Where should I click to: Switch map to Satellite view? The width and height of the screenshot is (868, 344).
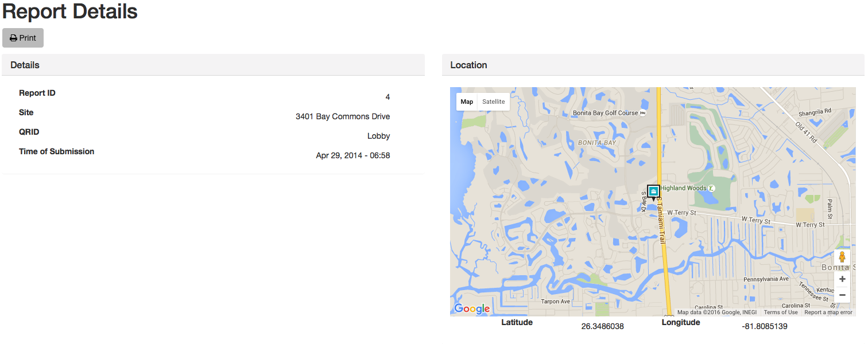click(493, 101)
